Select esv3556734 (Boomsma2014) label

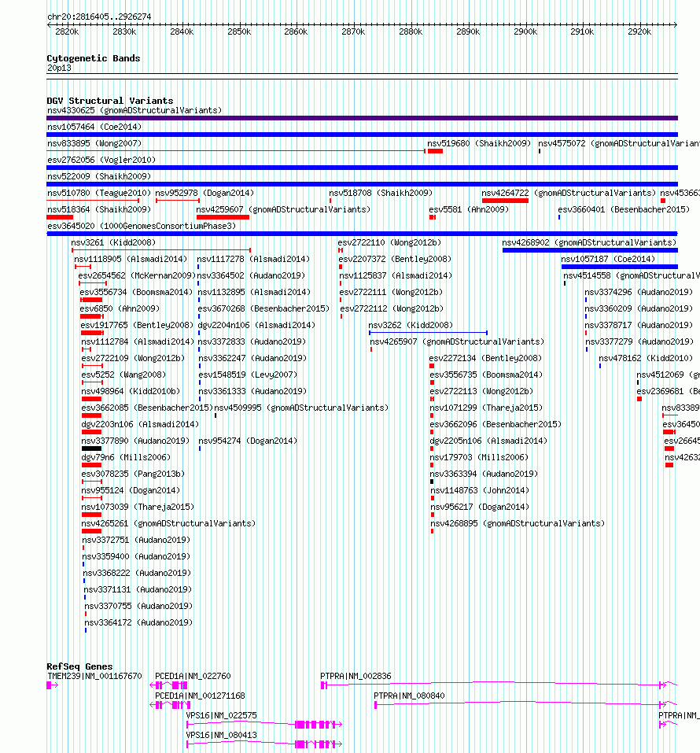pos(136,292)
